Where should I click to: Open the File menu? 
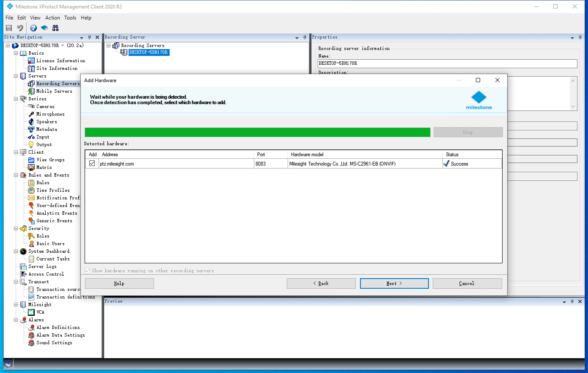click(x=9, y=18)
